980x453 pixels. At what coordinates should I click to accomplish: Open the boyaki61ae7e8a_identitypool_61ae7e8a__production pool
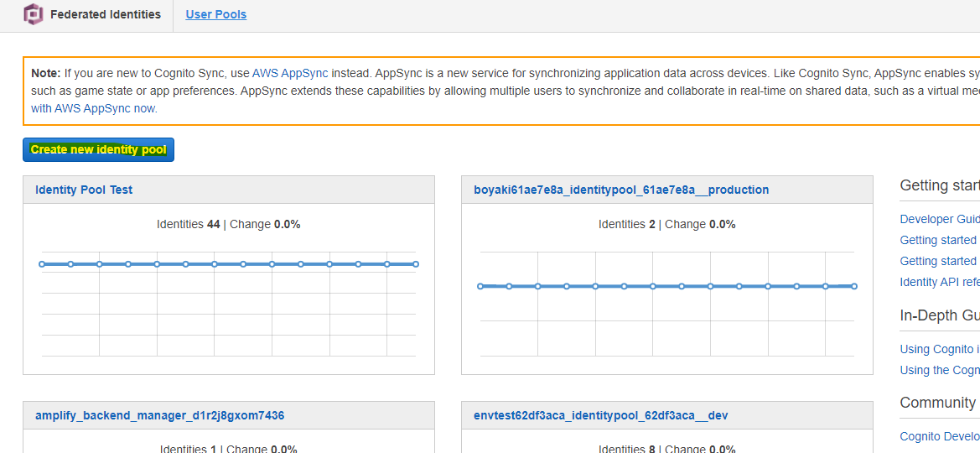[x=621, y=190]
